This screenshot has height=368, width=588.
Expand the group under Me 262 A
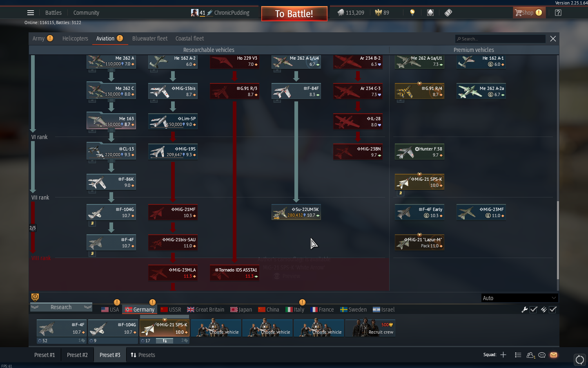point(92,70)
